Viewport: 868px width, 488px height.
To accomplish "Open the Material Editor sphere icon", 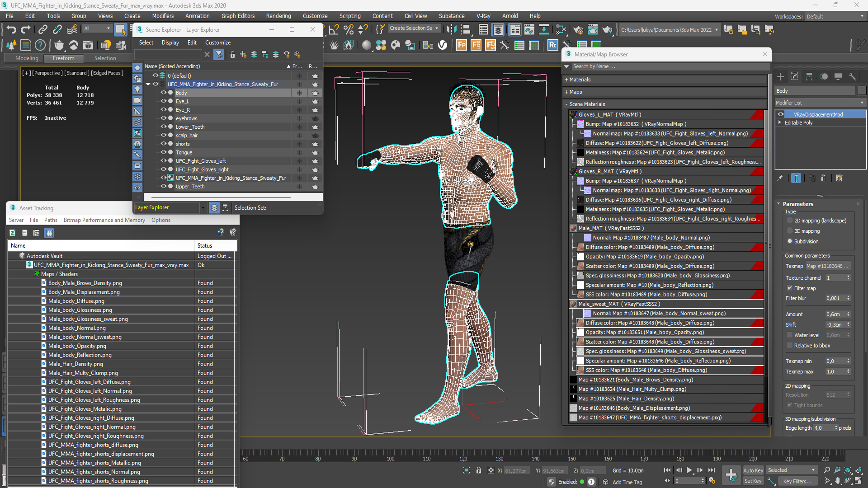I will coord(367,45).
